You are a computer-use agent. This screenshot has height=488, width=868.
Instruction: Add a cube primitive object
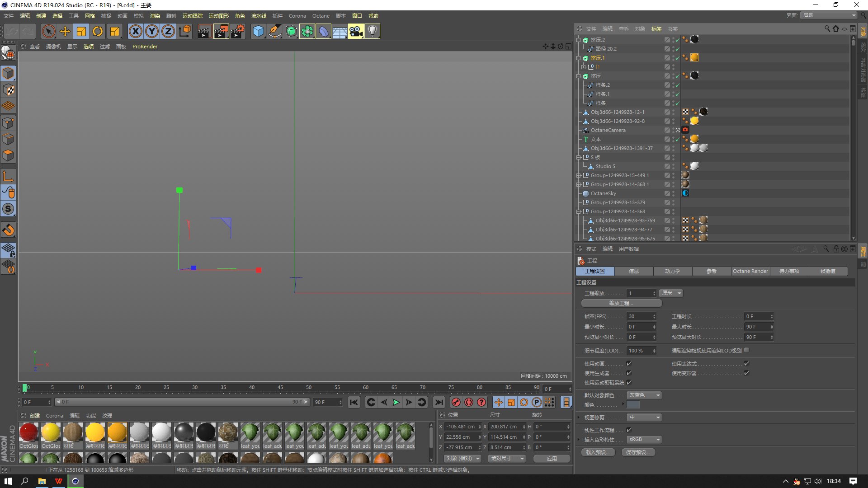click(258, 32)
